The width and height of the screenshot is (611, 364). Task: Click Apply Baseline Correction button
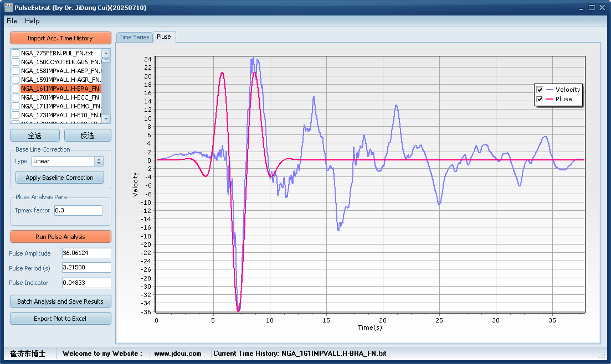pos(60,178)
